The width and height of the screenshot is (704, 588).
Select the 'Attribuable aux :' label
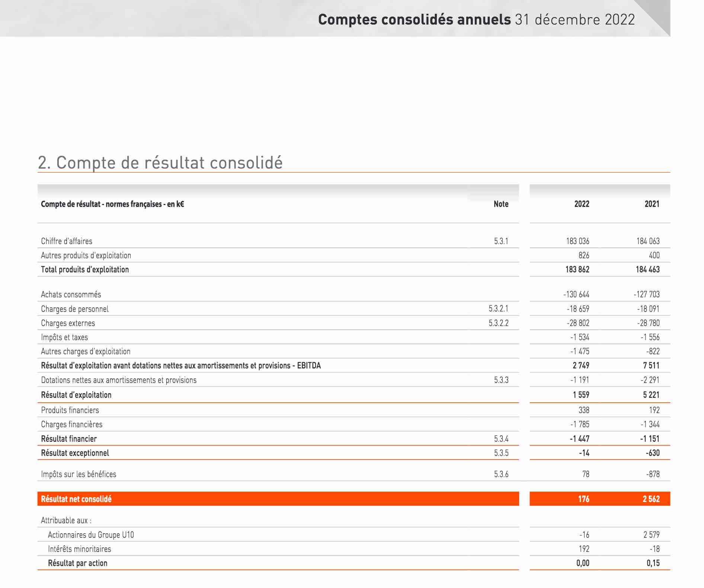66,520
